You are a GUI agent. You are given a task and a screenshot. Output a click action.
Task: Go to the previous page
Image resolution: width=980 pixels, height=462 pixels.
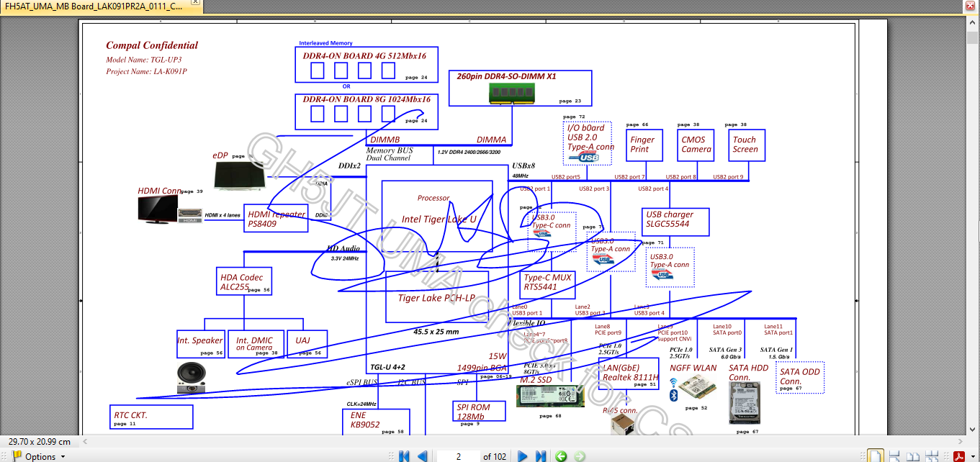pos(423,456)
